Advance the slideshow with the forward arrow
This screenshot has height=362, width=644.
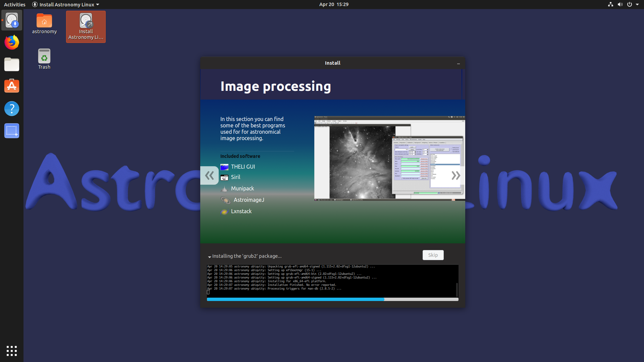(x=456, y=175)
